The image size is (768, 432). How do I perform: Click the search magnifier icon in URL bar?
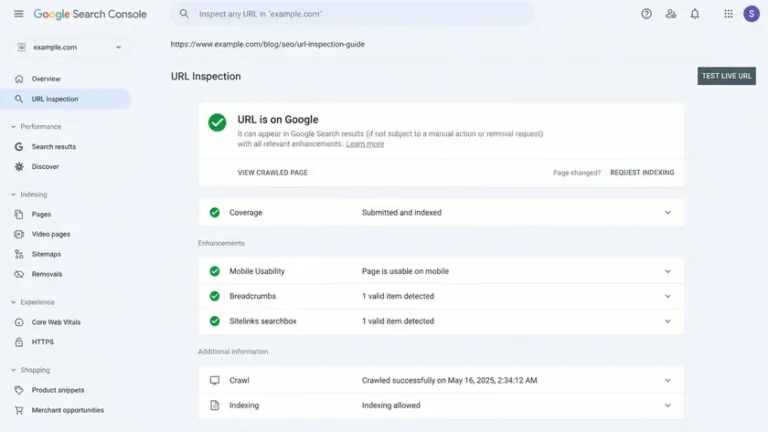coord(184,14)
